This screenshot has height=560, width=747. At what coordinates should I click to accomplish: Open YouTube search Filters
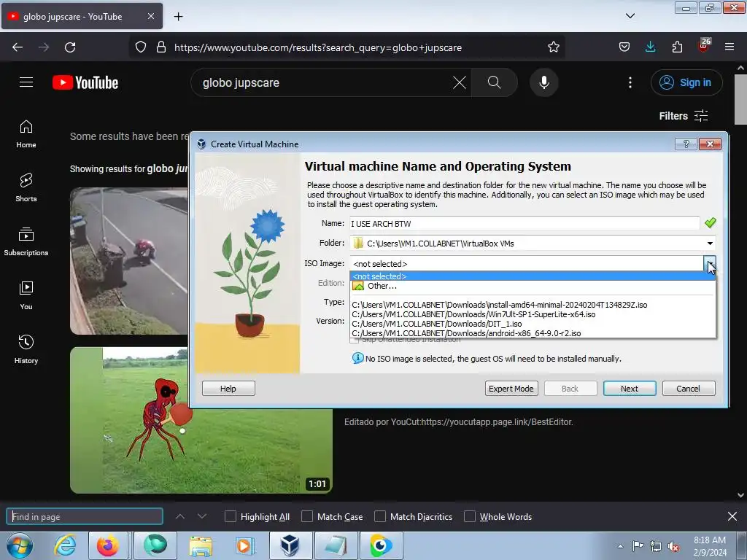point(684,116)
